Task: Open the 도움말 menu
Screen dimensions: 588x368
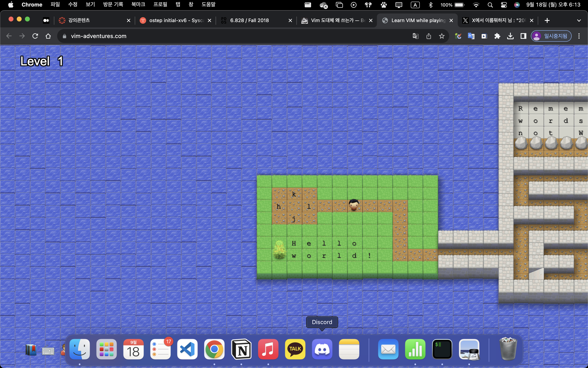Action: point(208,5)
